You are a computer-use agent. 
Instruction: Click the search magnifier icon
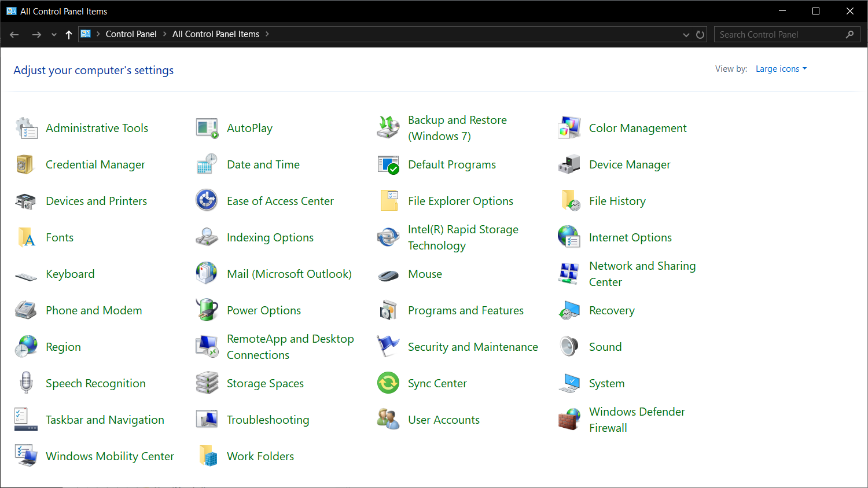click(x=849, y=35)
